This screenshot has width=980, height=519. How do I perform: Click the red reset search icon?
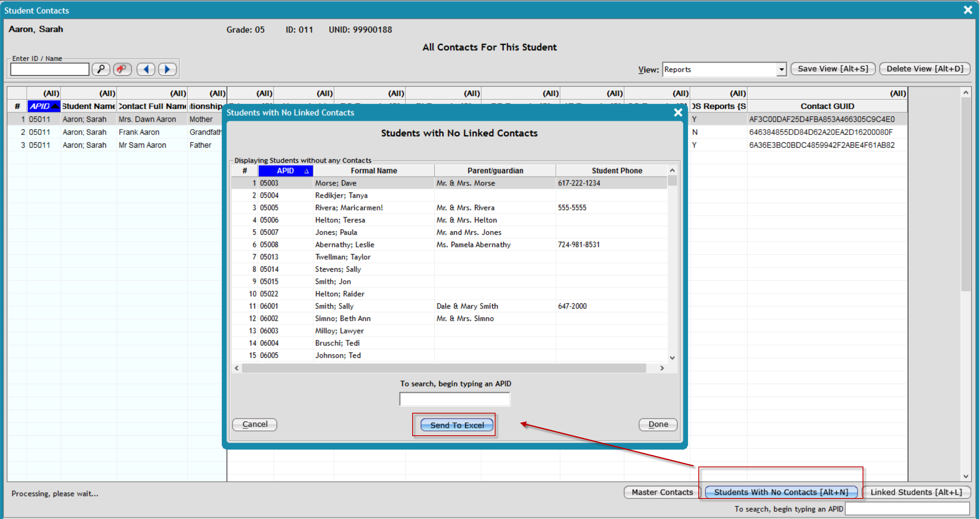(x=122, y=69)
